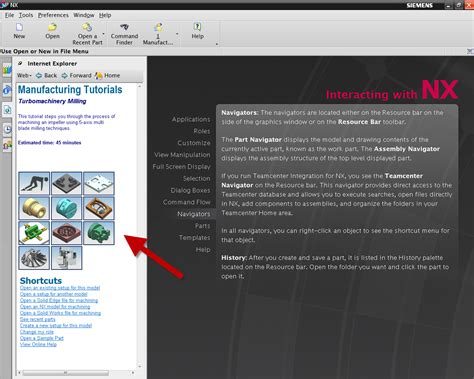
Task: Open the dark red cavity block tutorial
Action: click(x=66, y=233)
